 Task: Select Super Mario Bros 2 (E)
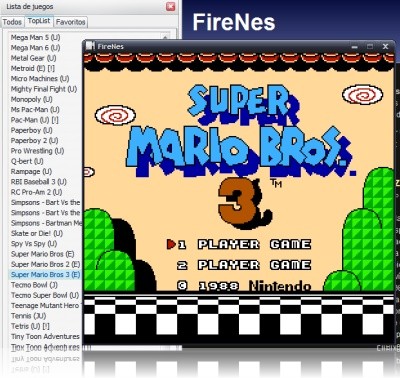pos(46,264)
